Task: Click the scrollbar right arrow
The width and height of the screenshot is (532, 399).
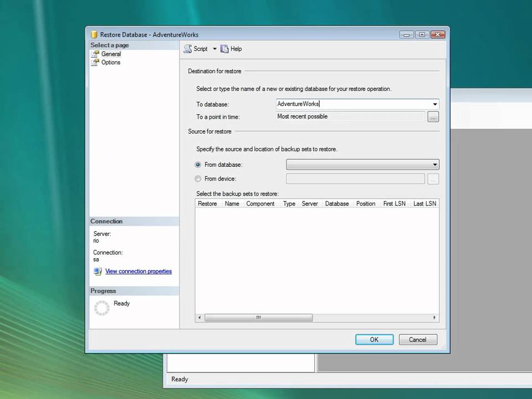Action: pos(434,318)
